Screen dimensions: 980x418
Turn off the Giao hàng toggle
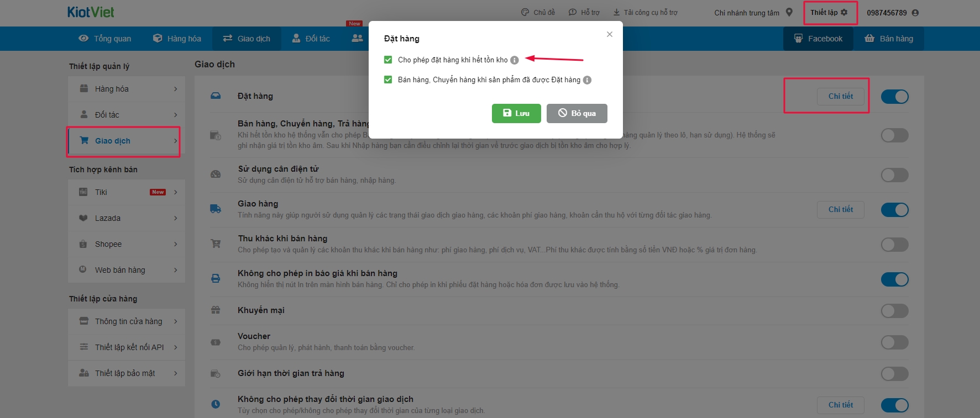click(x=894, y=210)
